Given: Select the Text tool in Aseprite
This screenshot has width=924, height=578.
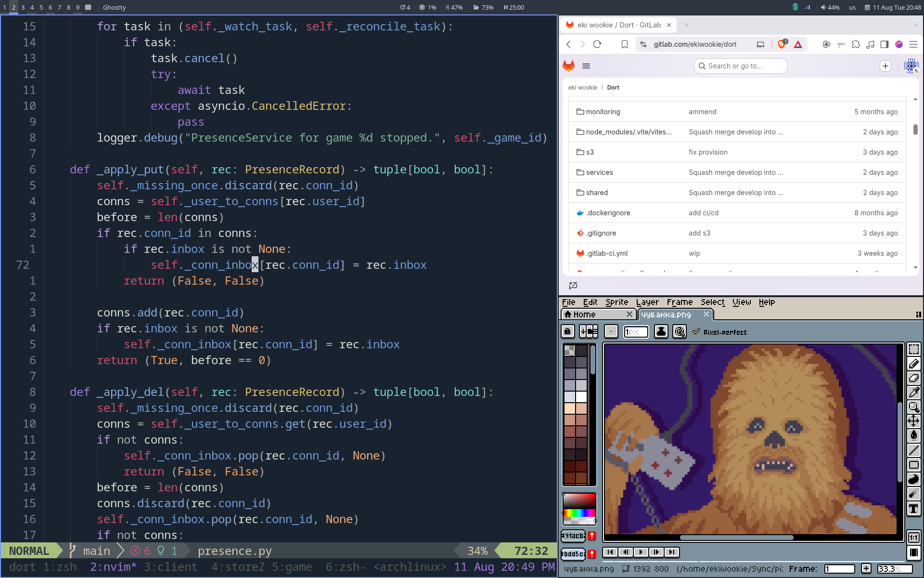Looking at the screenshot, I should [x=913, y=509].
